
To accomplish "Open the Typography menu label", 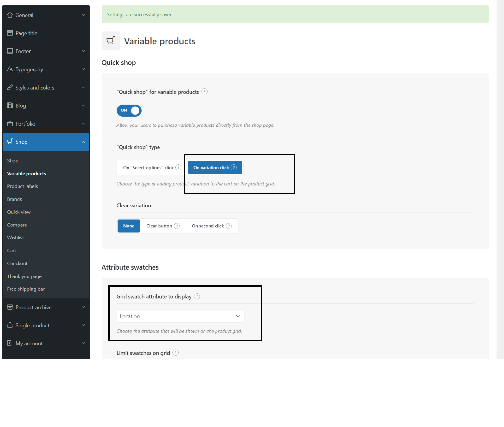I will [x=29, y=69].
